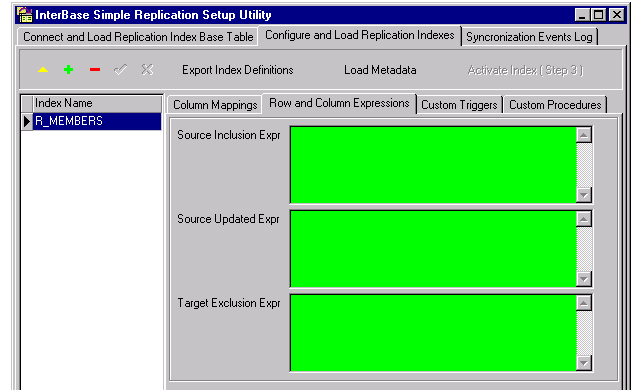Click down arrow of Target Exclusion Expr scrollbar
The image size is (632, 390).
tap(584, 363)
